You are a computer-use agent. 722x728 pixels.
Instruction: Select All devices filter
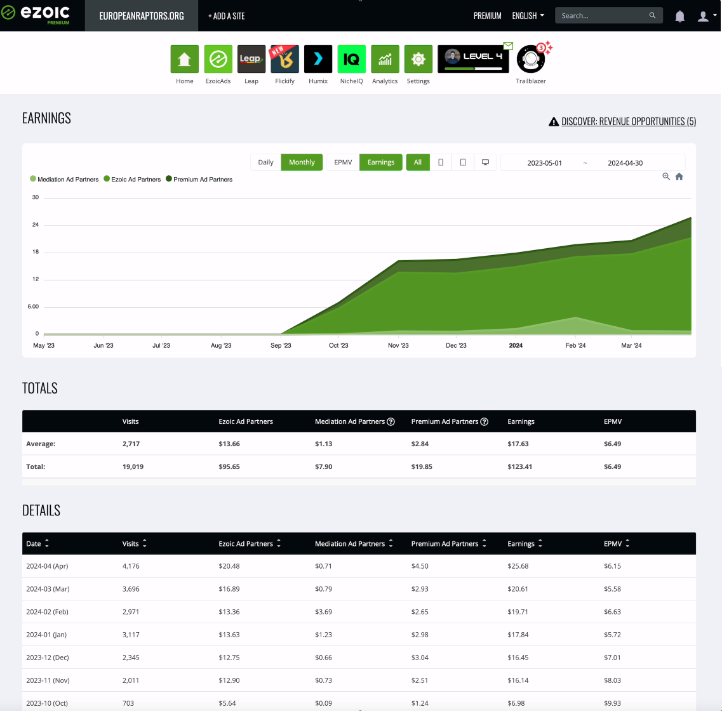pos(418,162)
